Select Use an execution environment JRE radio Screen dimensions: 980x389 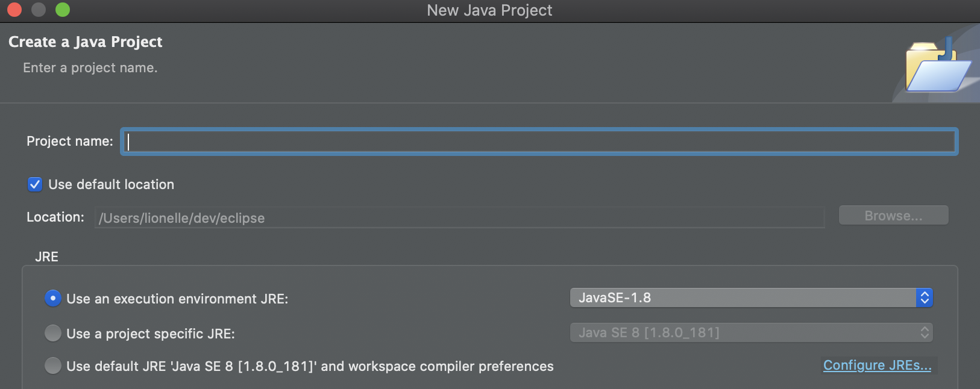tap(53, 299)
